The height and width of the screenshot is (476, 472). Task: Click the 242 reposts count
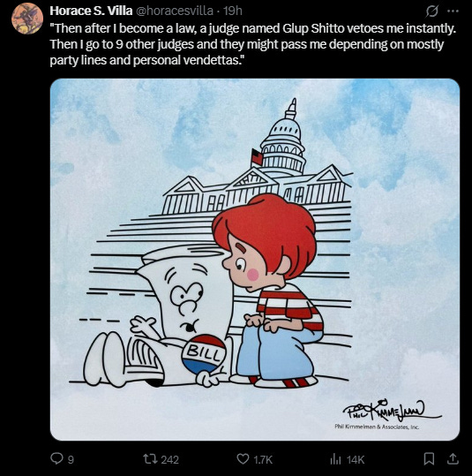pos(170,459)
